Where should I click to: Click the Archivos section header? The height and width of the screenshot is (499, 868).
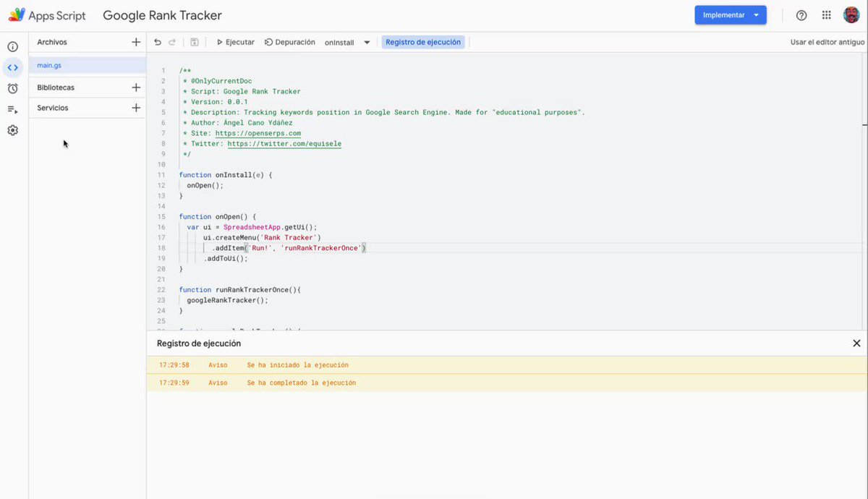click(x=52, y=42)
